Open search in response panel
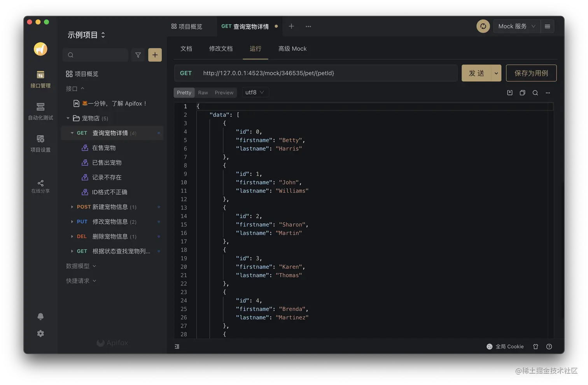 (535, 92)
